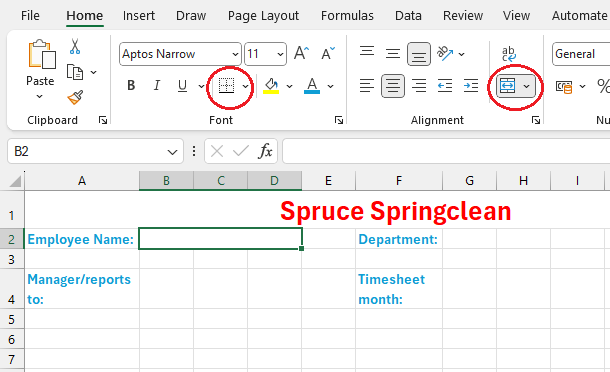Click the Paste button
610x372 pixels.
[x=40, y=69]
